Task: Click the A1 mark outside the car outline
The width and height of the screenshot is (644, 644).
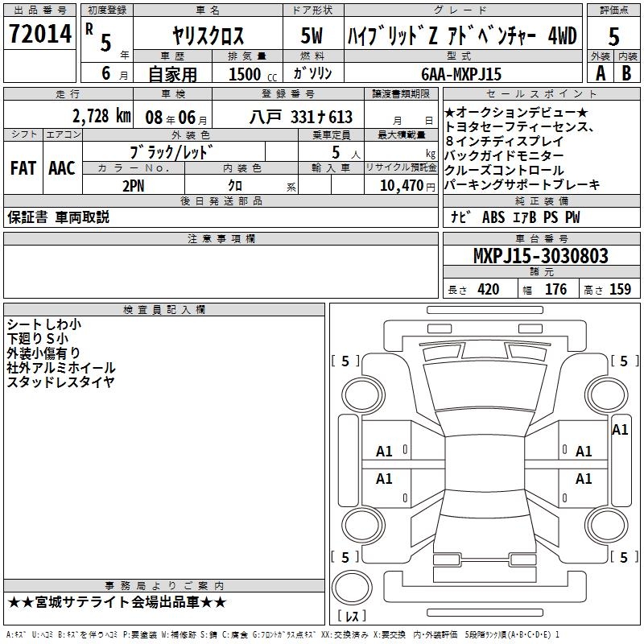Action: coord(620,430)
